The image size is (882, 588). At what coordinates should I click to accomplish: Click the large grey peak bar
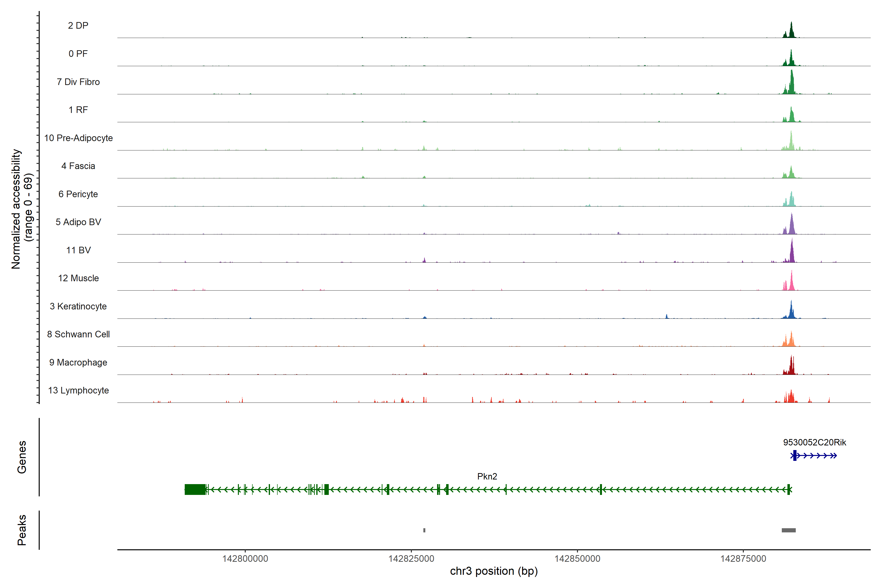789,530
